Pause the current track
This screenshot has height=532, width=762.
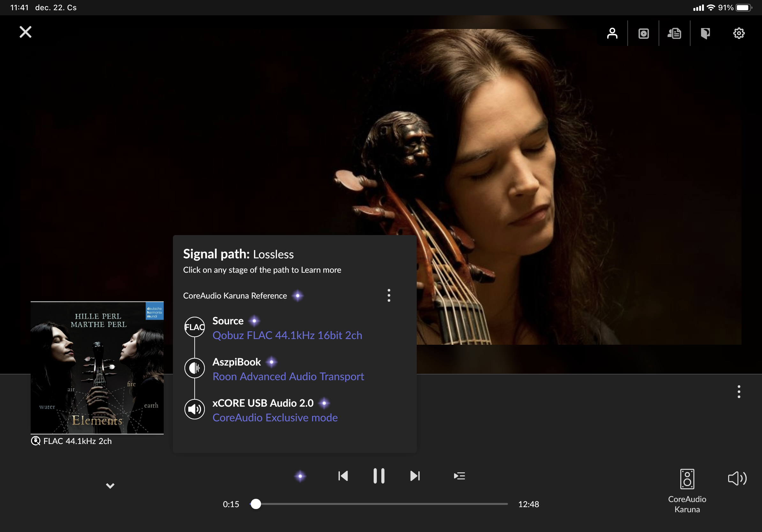[379, 476]
